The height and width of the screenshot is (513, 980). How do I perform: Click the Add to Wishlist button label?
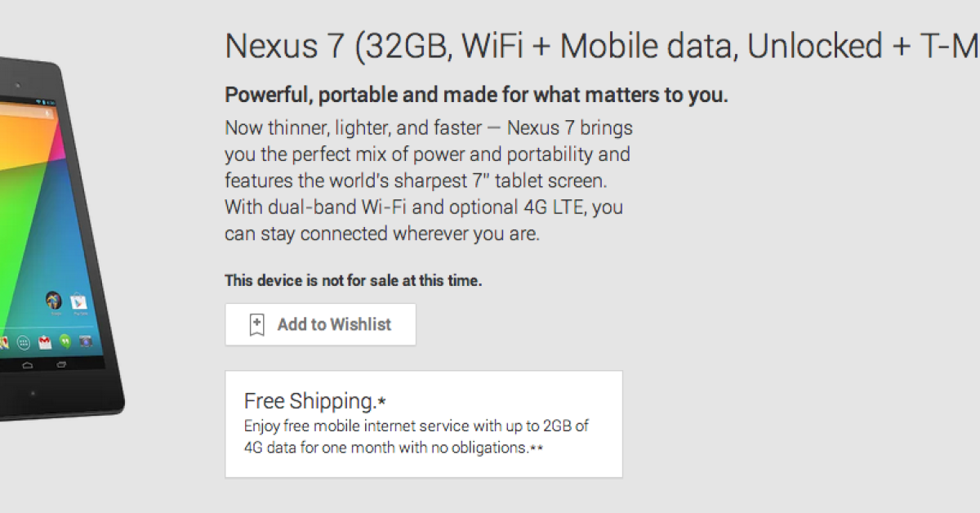334,324
